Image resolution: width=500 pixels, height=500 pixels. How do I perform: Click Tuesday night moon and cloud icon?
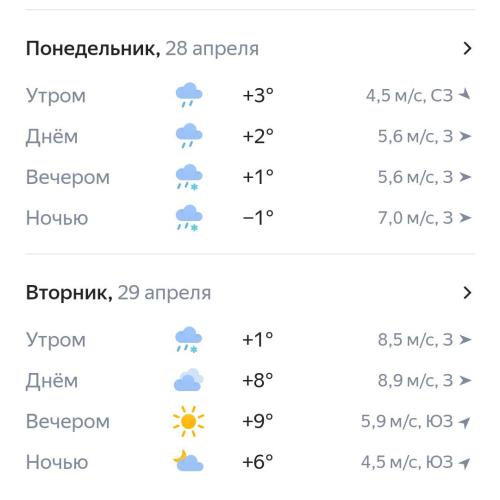click(188, 461)
